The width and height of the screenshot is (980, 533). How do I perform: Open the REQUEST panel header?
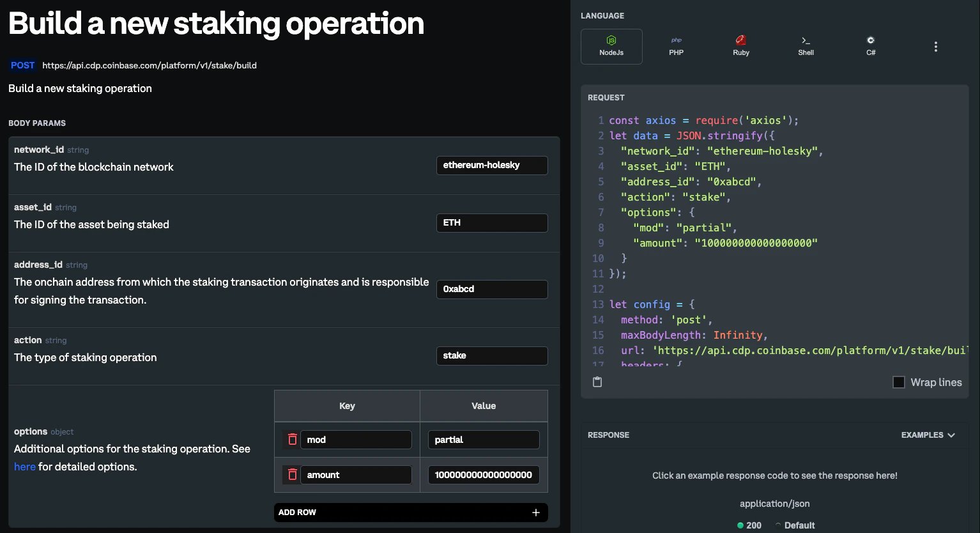606,97
